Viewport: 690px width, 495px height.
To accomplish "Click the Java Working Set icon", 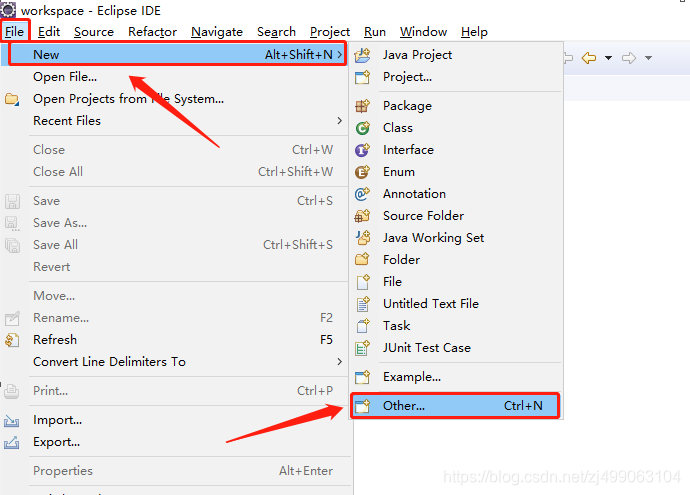I will [363, 238].
